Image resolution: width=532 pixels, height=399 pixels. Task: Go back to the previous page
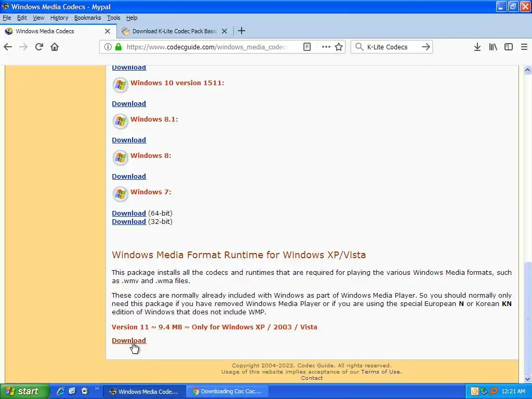pos(8,47)
